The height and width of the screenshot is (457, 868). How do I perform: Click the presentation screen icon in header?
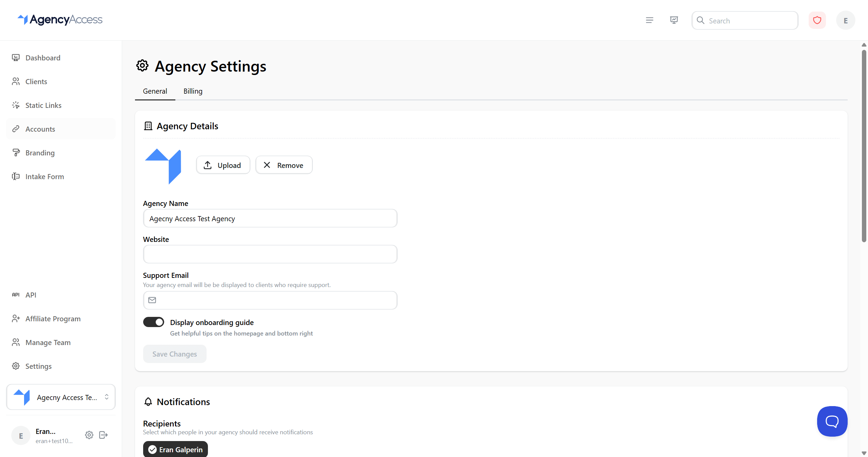click(674, 20)
